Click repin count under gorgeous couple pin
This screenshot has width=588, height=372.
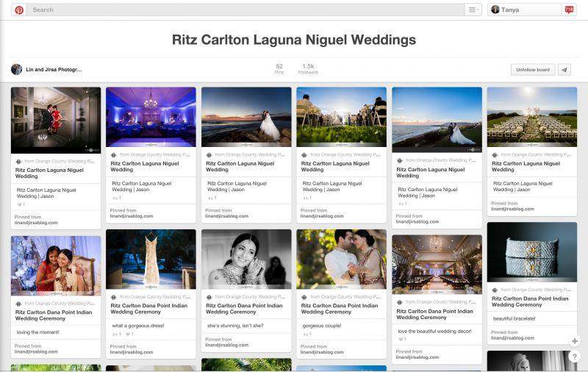306,334
